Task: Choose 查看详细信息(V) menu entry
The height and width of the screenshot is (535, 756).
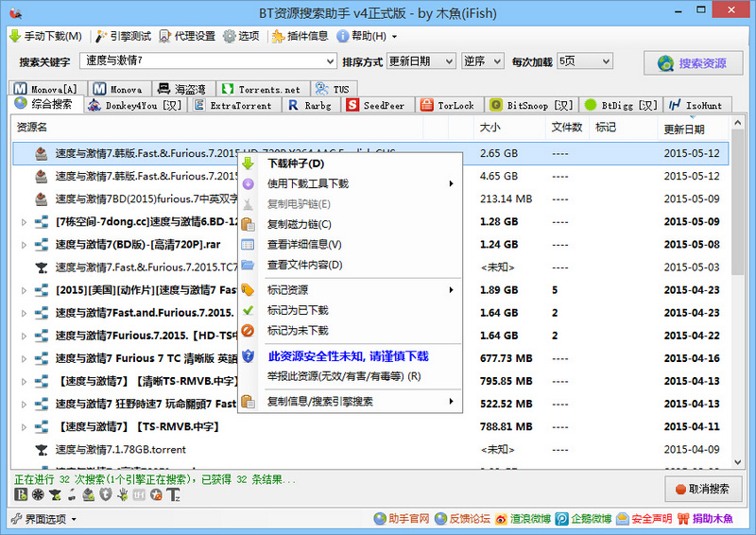Action: coord(350,245)
